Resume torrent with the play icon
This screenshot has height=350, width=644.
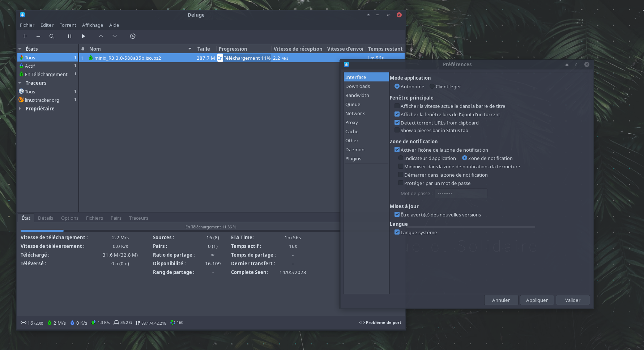[84, 36]
